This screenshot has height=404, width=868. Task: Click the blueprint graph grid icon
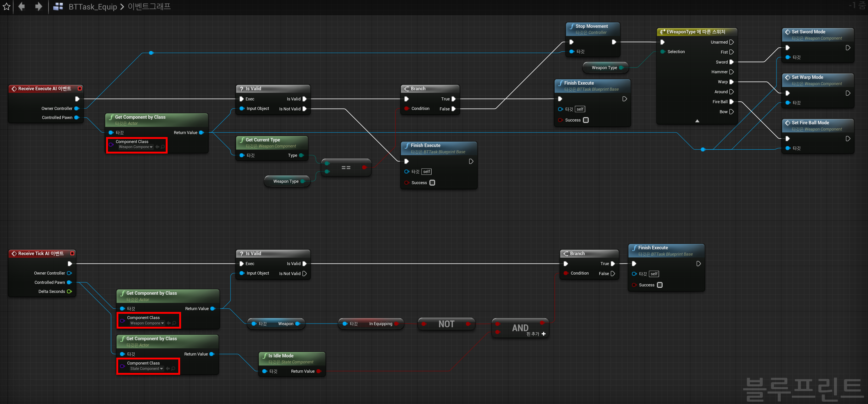(x=58, y=6)
